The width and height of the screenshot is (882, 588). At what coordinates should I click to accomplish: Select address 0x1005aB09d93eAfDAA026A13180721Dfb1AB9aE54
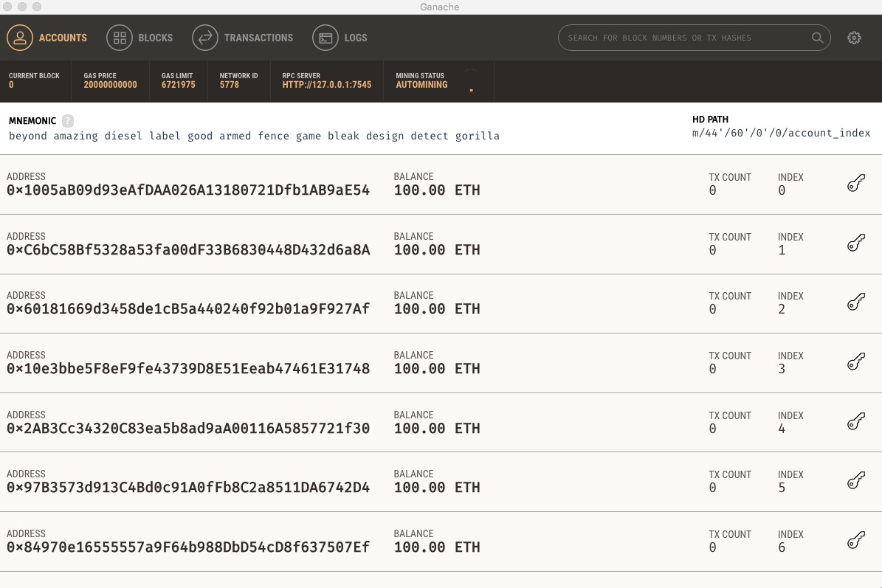(188, 190)
